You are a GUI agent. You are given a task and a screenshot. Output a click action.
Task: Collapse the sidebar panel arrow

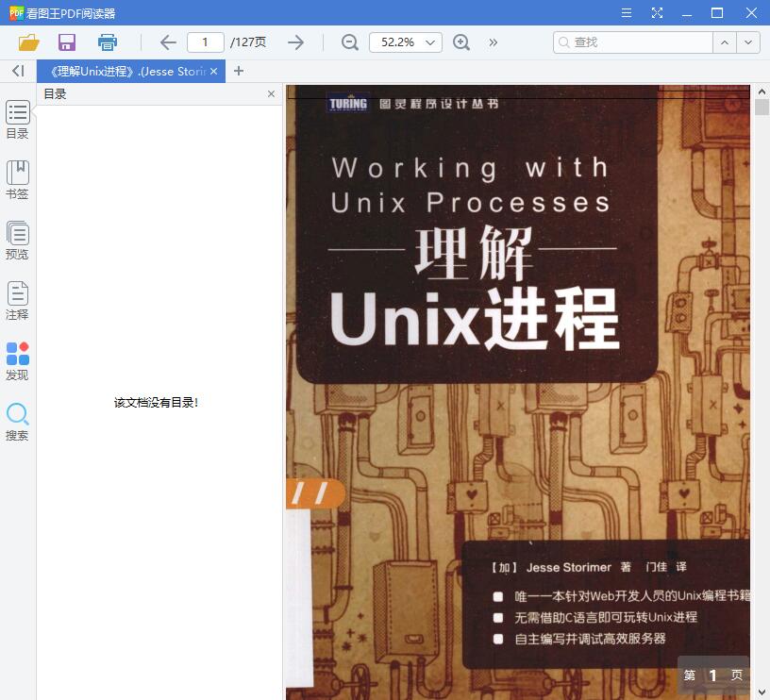(x=18, y=71)
